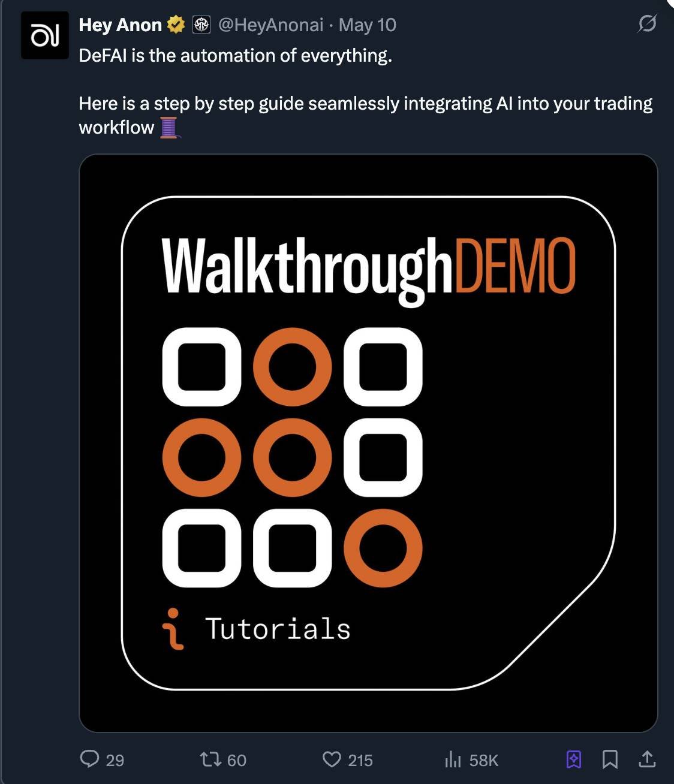Click the gold verified badge

pyautogui.click(x=176, y=25)
